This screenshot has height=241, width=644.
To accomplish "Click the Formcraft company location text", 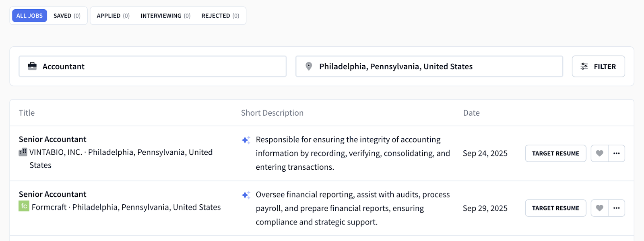I will [x=126, y=207].
